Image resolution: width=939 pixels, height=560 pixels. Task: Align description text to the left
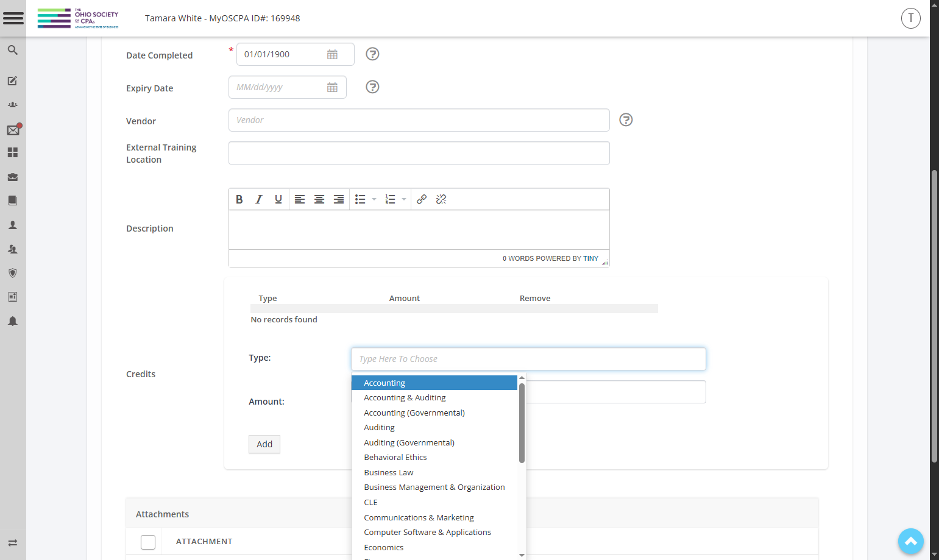click(300, 199)
